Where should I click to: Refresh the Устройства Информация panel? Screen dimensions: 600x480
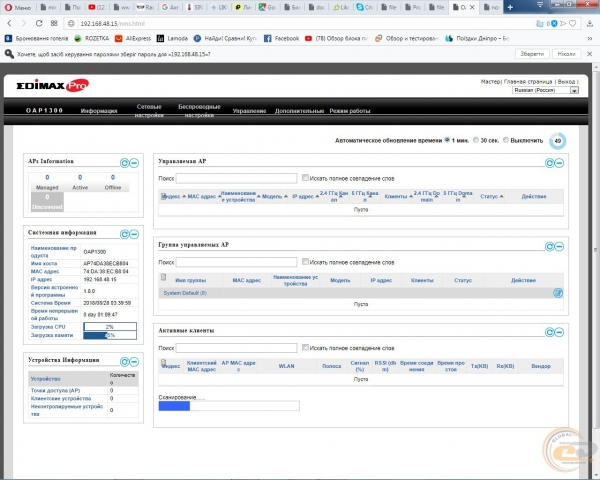tap(125, 362)
